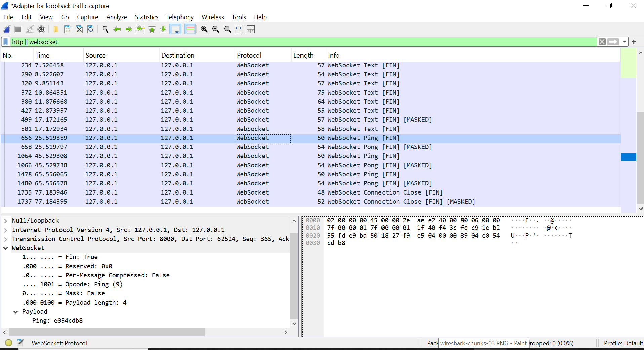Sort by the Info column header
Viewport: 644px width, 350px height.
[x=473, y=55]
